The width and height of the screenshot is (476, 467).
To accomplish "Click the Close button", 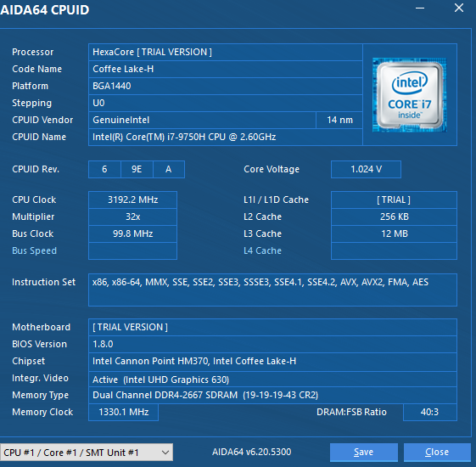I will pos(437,453).
